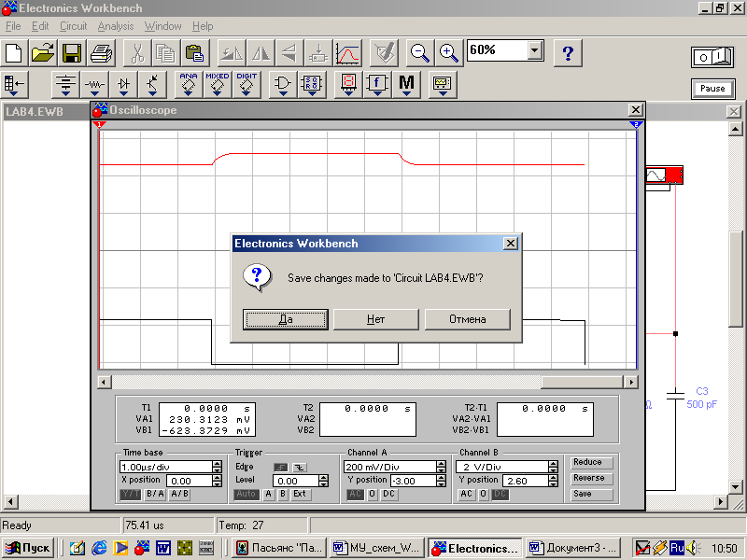Adjust Channel B 2 V/Div stepper
Viewport: 747px width, 560px height.
(553, 468)
